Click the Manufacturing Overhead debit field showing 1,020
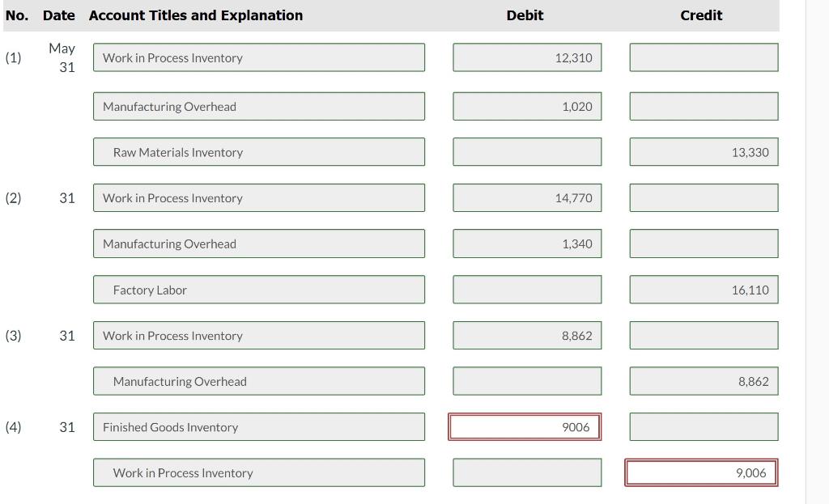Image resolution: width=829 pixels, height=504 pixels. tap(525, 106)
